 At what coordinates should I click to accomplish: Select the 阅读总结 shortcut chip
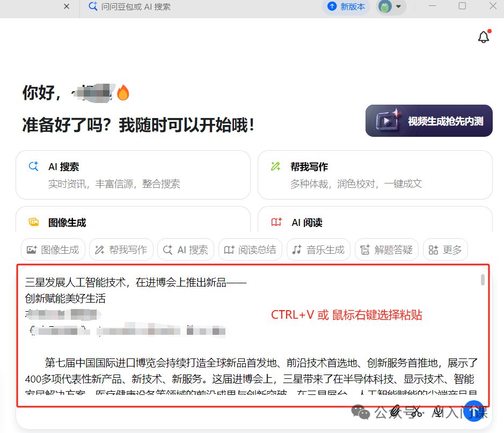click(x=251, y=249)
